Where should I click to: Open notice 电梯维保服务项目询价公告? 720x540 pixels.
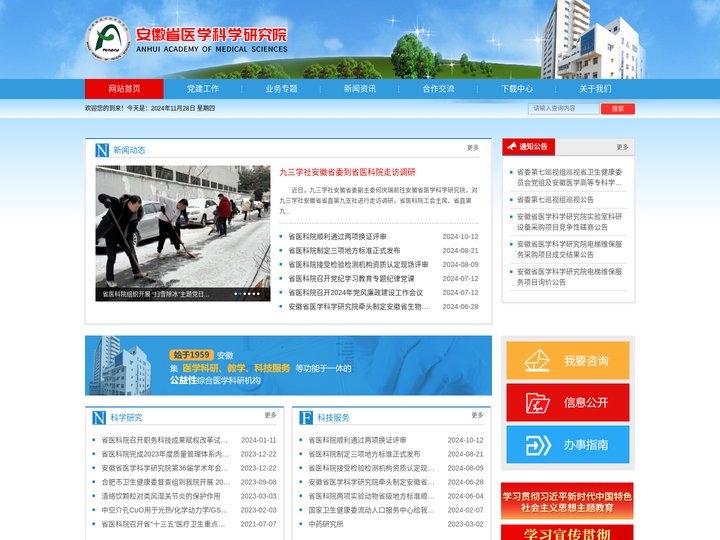(x=569, y=277)
